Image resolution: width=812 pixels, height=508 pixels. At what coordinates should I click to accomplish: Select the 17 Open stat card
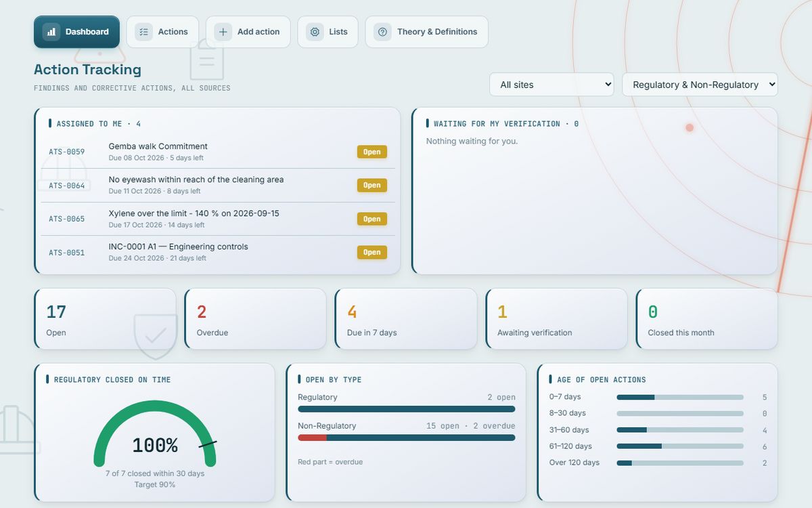tap(105, 319)
